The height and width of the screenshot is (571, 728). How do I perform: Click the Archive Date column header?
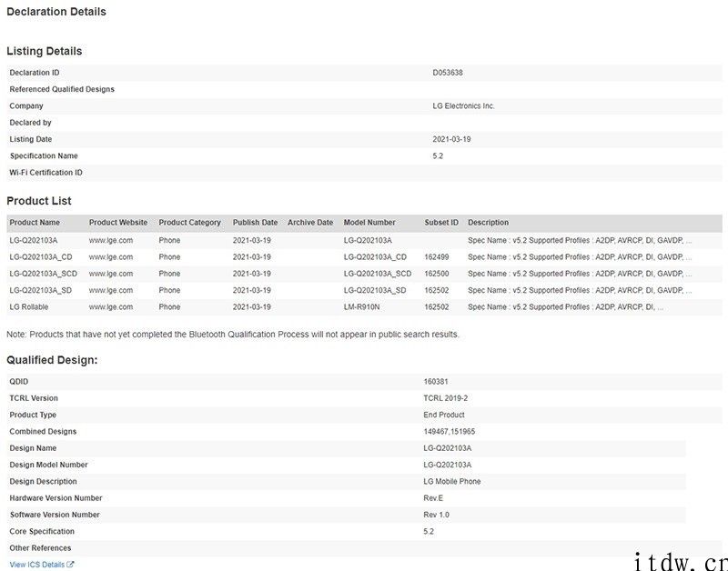pos(310,223)
